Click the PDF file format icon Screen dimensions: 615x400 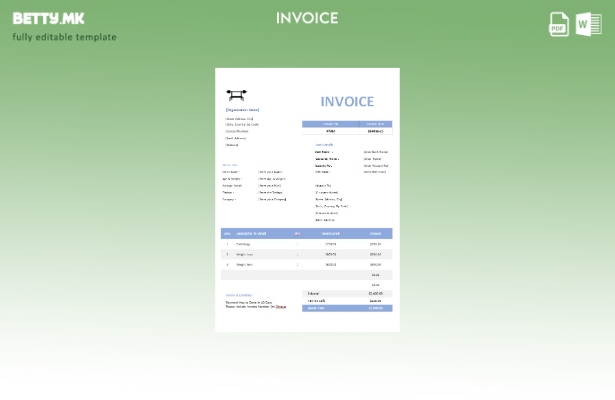559,24
